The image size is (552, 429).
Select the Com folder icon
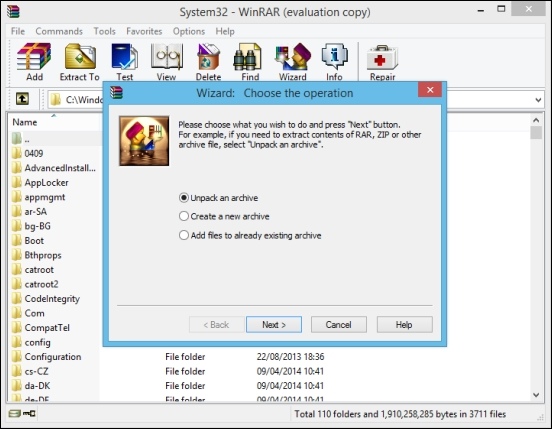coord(17,313)
